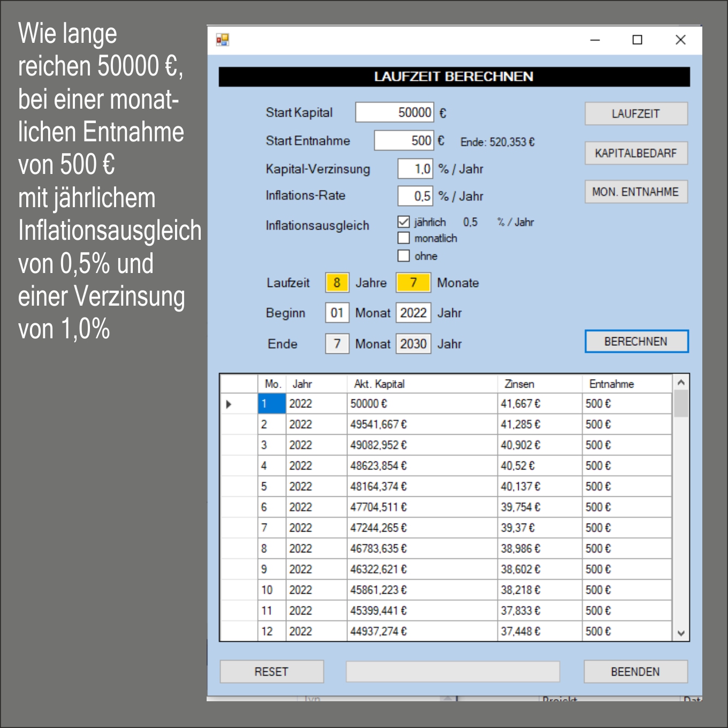The height and width of the screenshot is (728, 728).
Task: Select the MON. ENTNAHME mode
Action: click(635, 192)
